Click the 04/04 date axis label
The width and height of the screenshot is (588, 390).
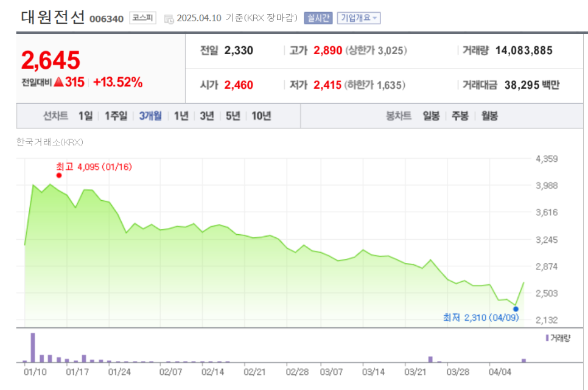[500, 372]
